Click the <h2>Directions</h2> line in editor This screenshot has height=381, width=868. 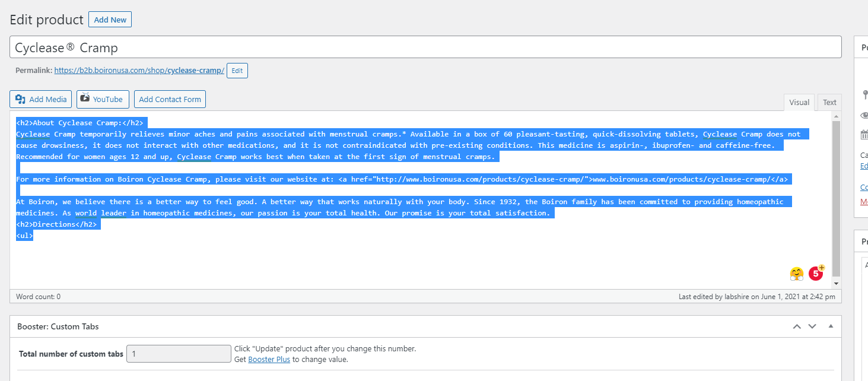click(56, 224)
